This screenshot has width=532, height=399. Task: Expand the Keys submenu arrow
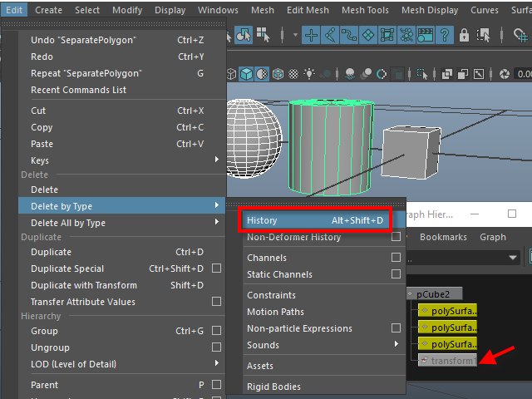tap(217, 159)
